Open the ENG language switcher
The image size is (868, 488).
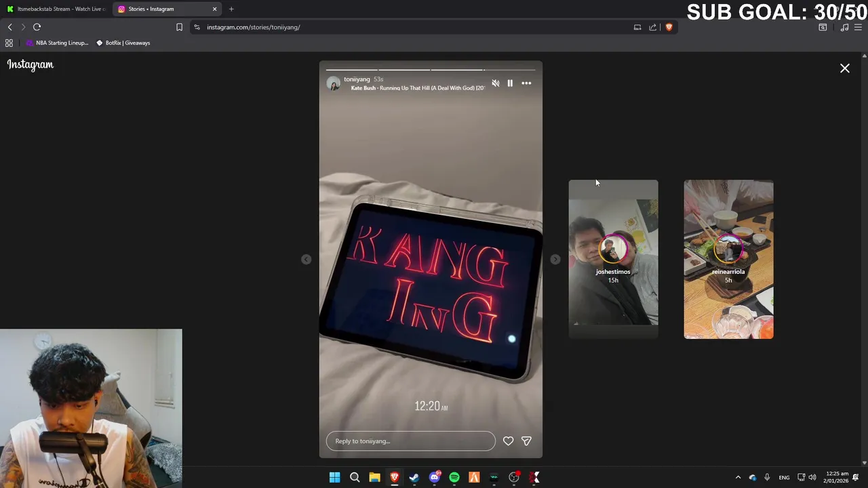click(x=784, y=478)
